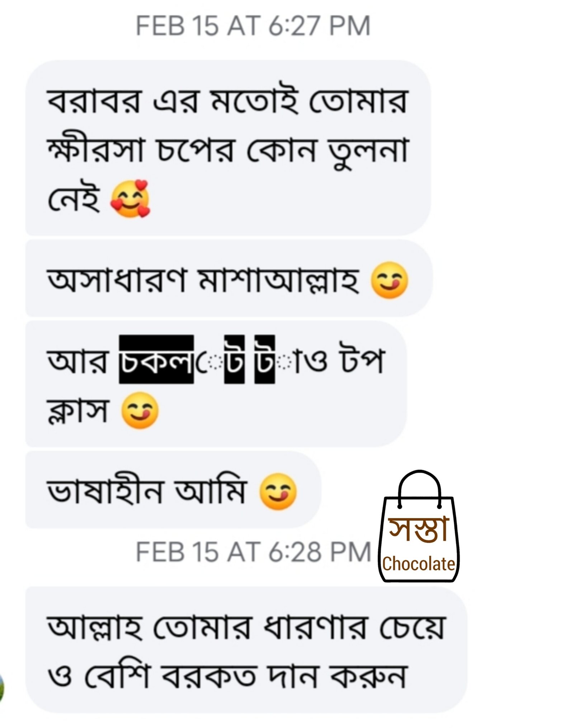574x728 pixels.
Task: Select the অসাধারণ মাশাআল্লাহ message bubble
Action: pos(229,279)
